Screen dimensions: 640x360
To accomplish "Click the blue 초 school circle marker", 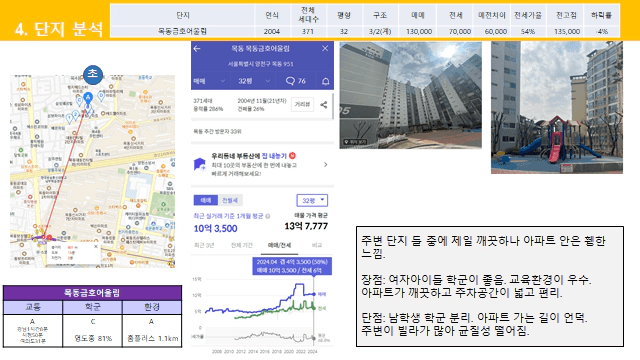I will pyautogui.click(x=93, y=74).
